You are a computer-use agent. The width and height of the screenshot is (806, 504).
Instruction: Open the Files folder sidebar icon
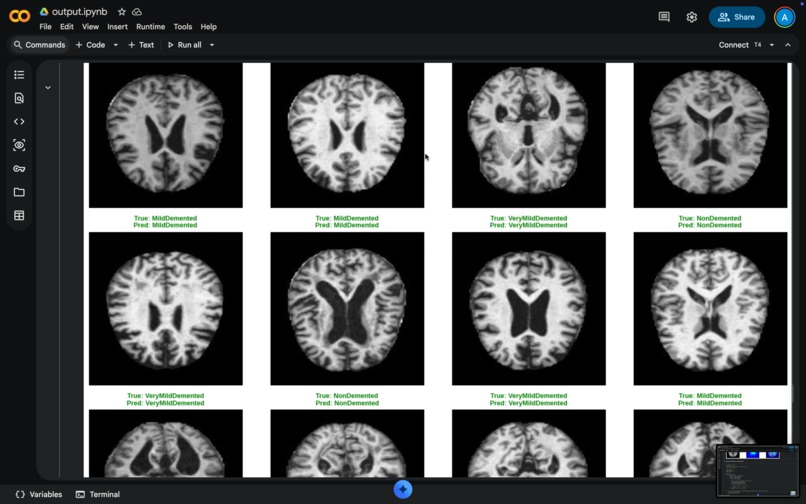[x=19, y=192]
